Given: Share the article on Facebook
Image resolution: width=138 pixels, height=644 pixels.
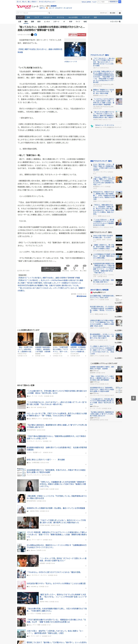Looking at the screenshot, I should click(x=36, y=35).
